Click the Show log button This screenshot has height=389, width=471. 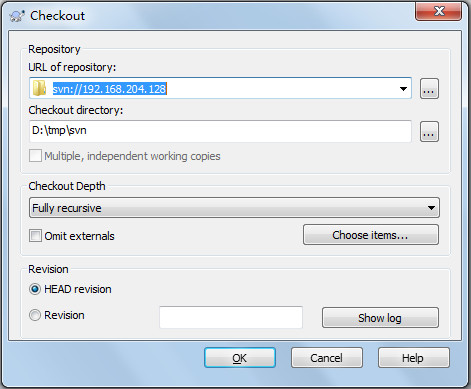coord(380,318)
